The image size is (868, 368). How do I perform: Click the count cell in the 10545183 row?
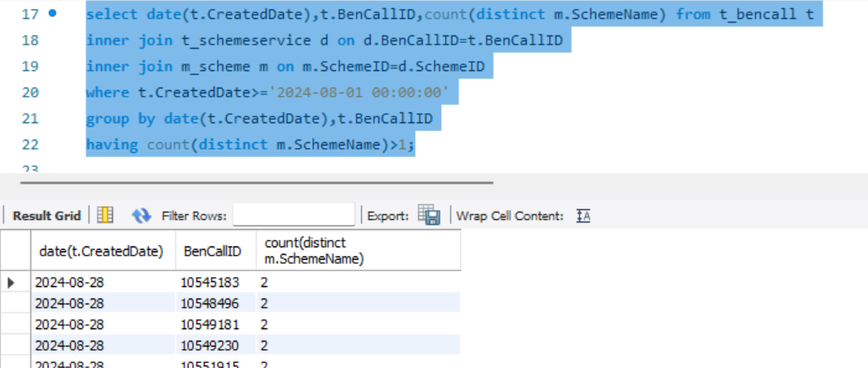click(358, 283)
